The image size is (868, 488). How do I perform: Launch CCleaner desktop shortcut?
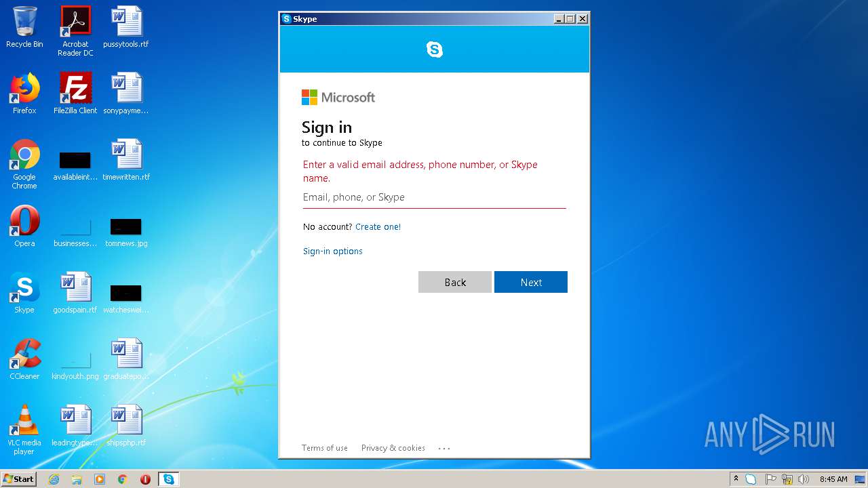tap(24, 359)
